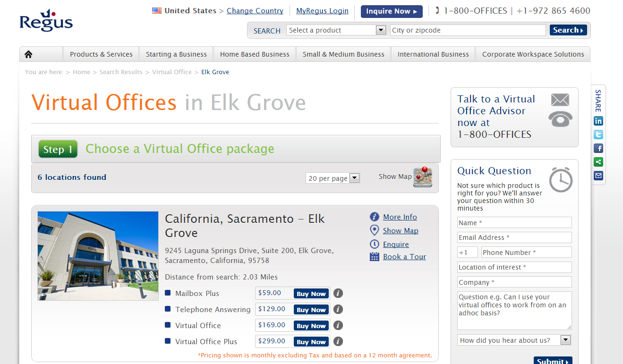Open How did you hear about us dropdown
Viewport: 623px width, 364px height.
coord(514,340)
